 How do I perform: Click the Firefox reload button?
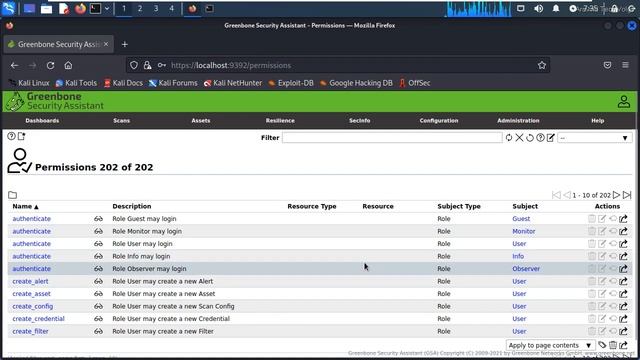[50, 65]
